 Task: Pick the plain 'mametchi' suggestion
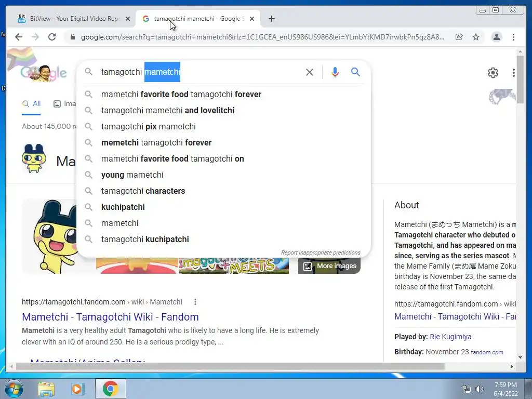coord(223,223)
